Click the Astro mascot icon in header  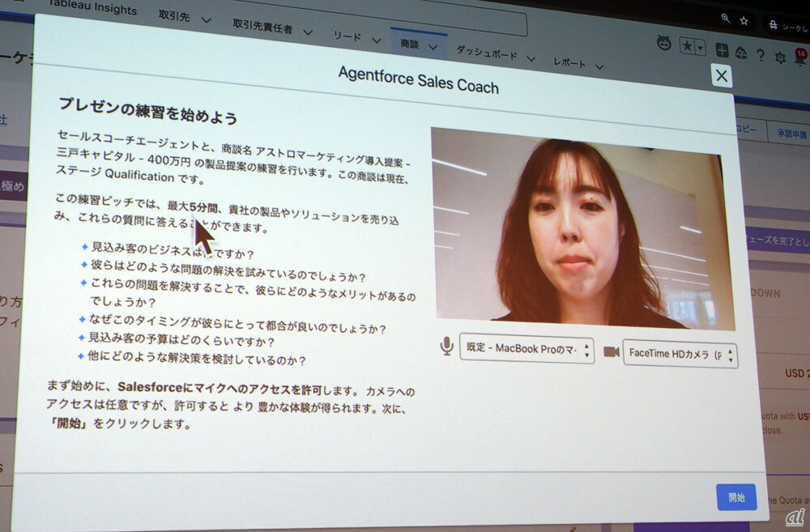[x=664, y=44]
